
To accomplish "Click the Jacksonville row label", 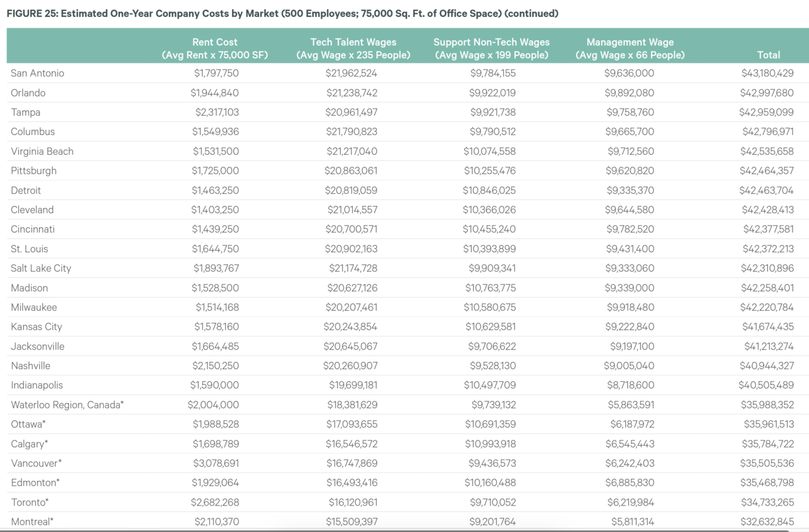I will (37, 346).
